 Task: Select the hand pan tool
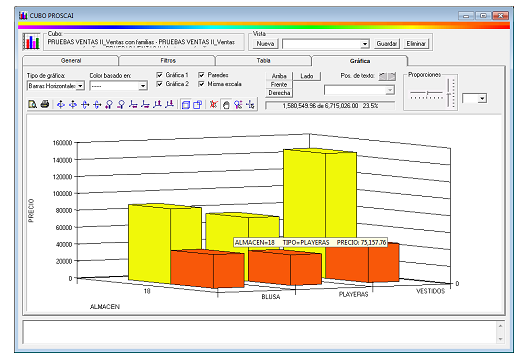[226, 105]
